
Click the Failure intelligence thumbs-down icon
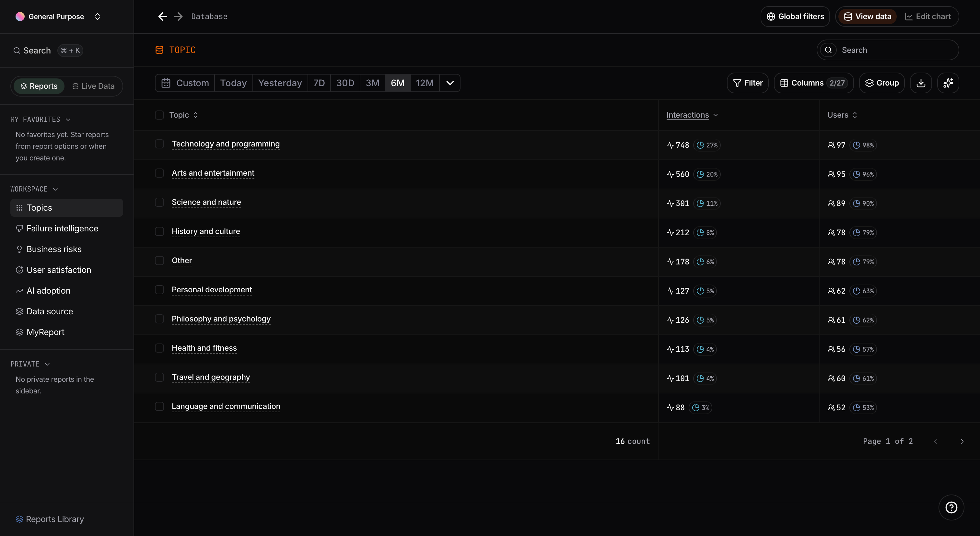click(x=19, y=228)
